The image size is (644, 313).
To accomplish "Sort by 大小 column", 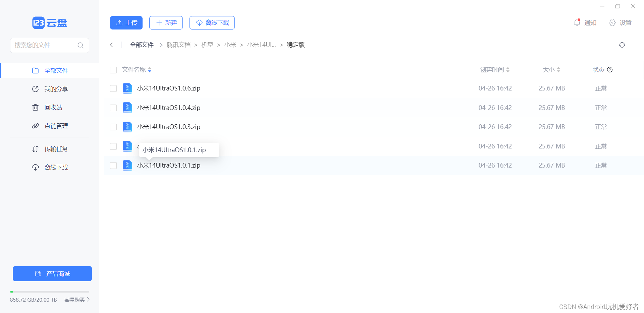I will pyautogui.click(x=551, y=70).
